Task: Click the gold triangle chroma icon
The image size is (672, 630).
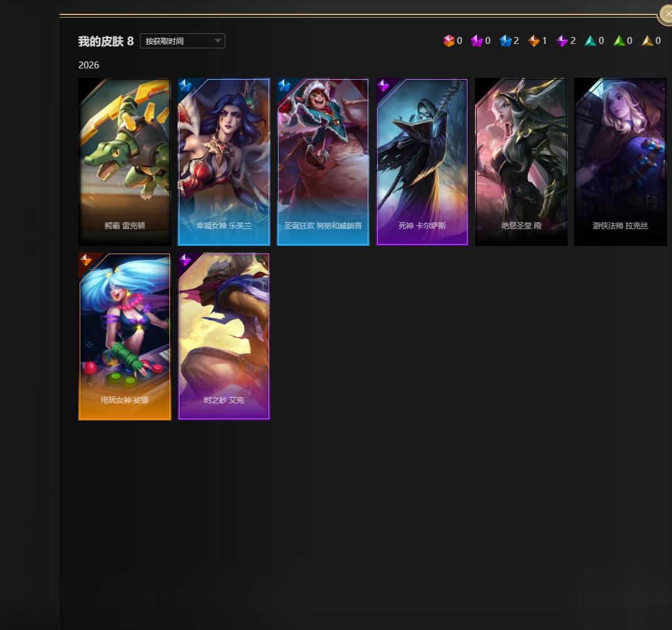Action: point(647,41)
